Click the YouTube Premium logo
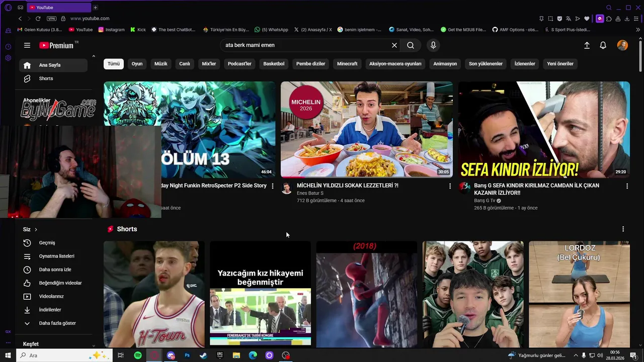 click(56, 45)
